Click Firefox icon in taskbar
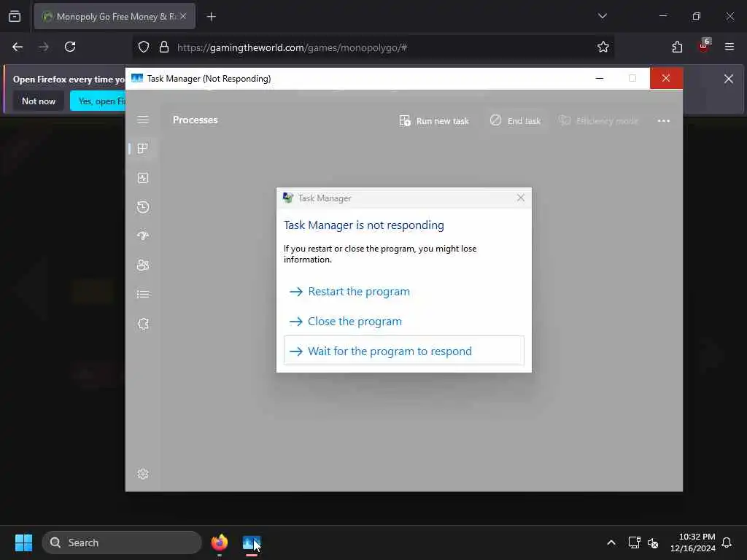 point(219,542)
